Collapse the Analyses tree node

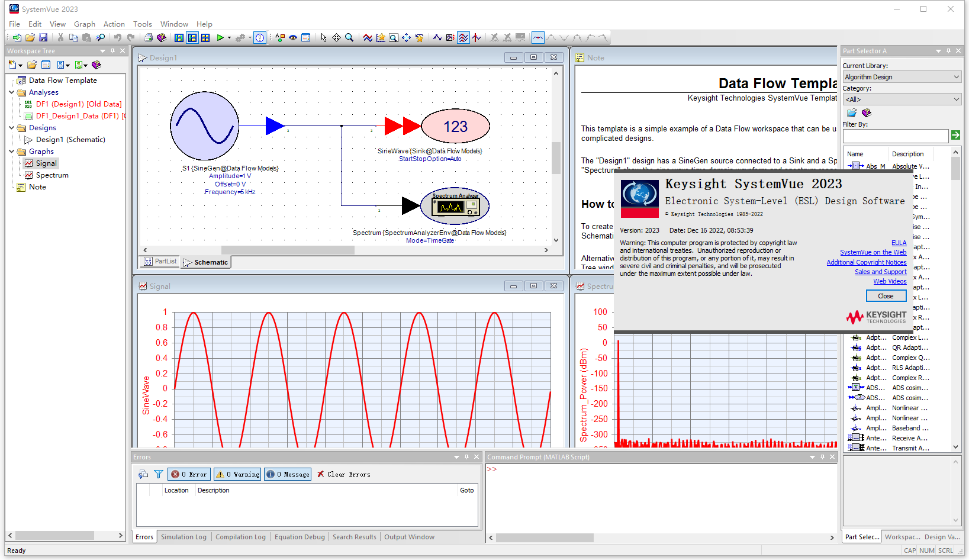(11, 92)
